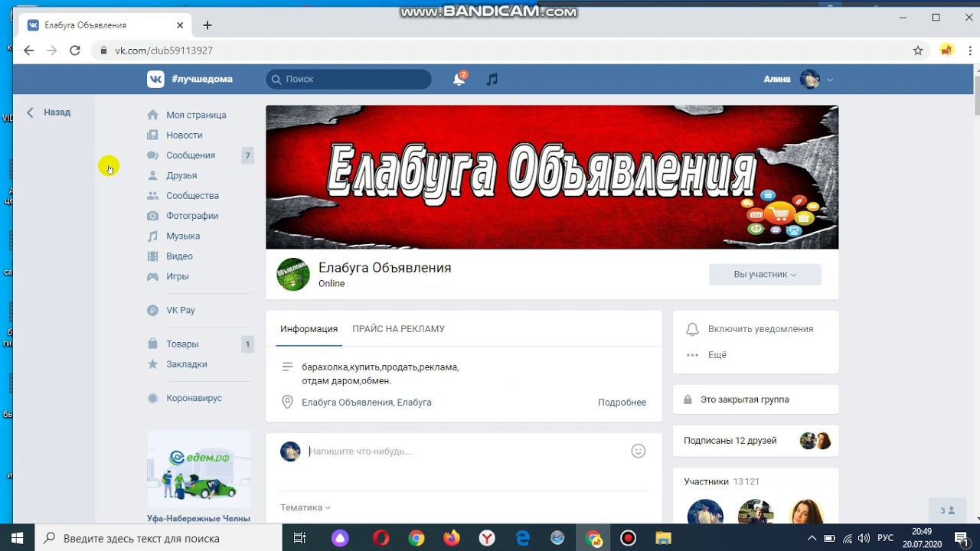The image size is (980, 551).
Task: Open notifications bell icon
Action: pyautogui.click(x=459, y=79)
